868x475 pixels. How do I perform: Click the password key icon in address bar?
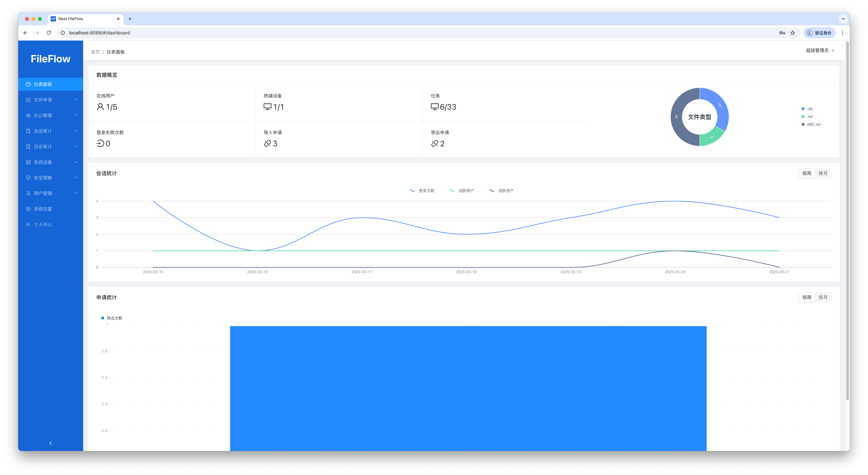click(782, 33)
